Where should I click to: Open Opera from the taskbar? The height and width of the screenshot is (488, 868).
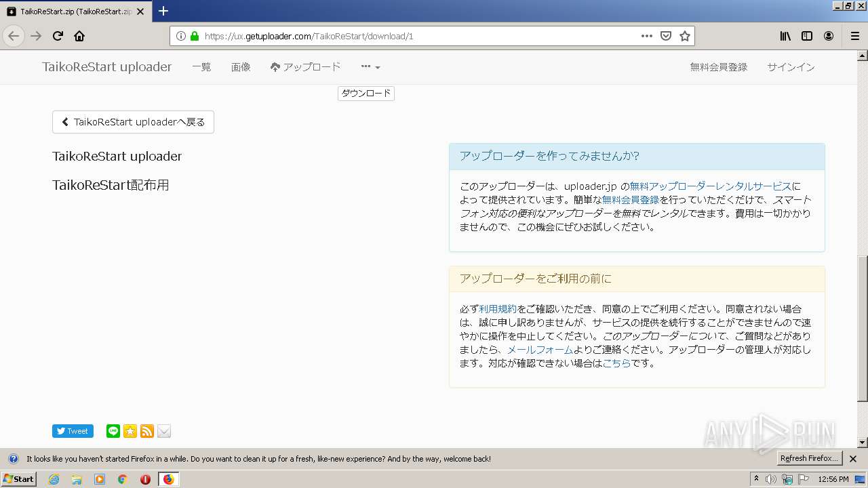pyautogui.click(x=145, y=479)
